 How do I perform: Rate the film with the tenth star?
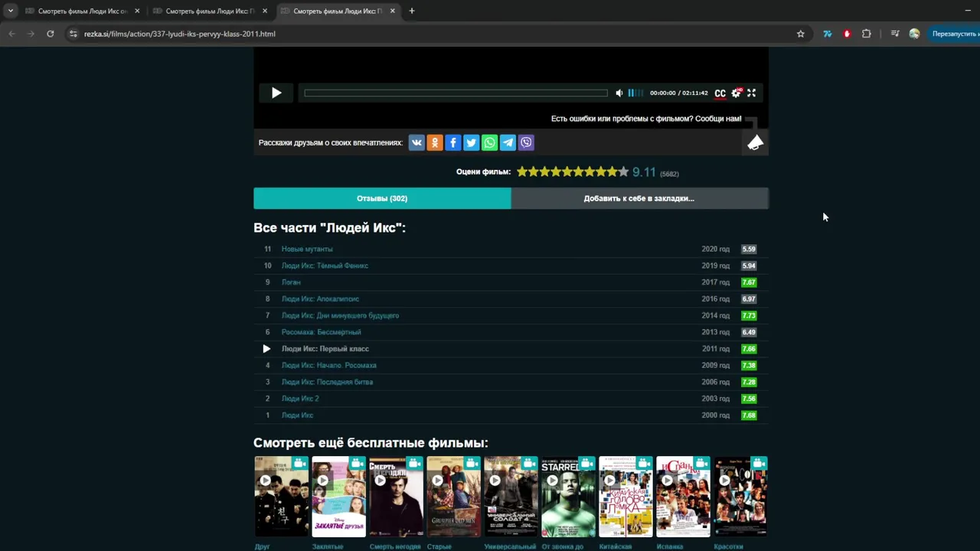[x=623, y=172]
